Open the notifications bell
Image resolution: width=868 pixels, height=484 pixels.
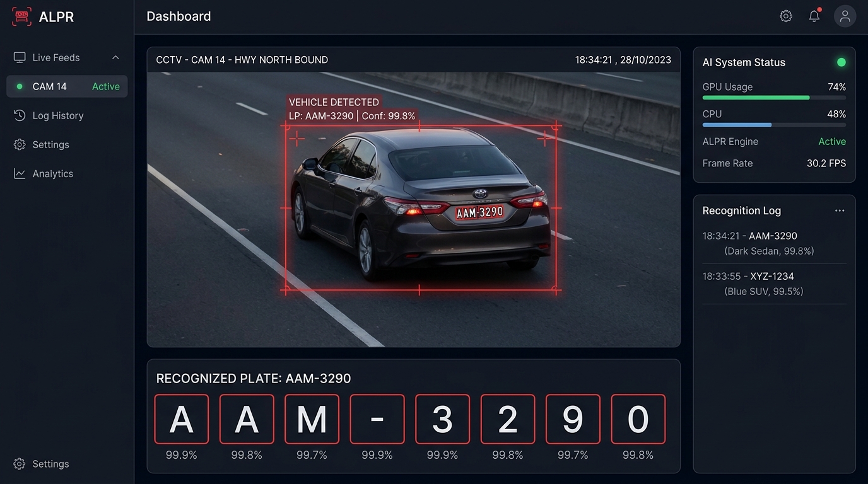tap(814, 16)
